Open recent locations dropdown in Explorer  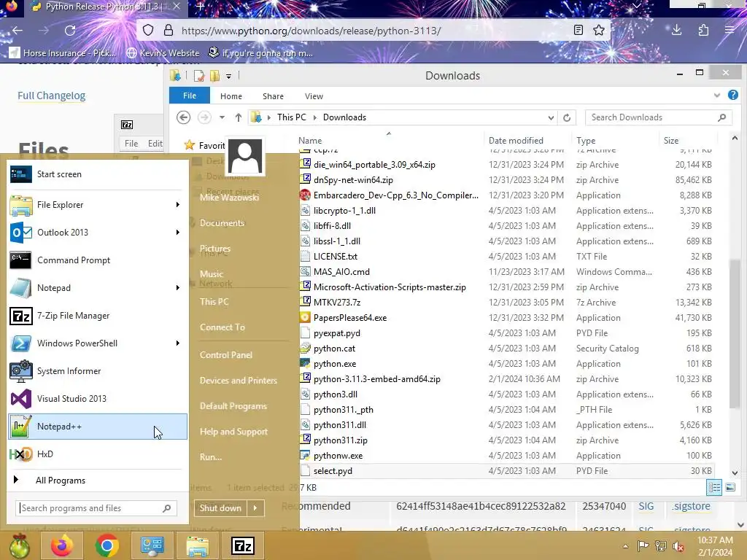(222, 117)
